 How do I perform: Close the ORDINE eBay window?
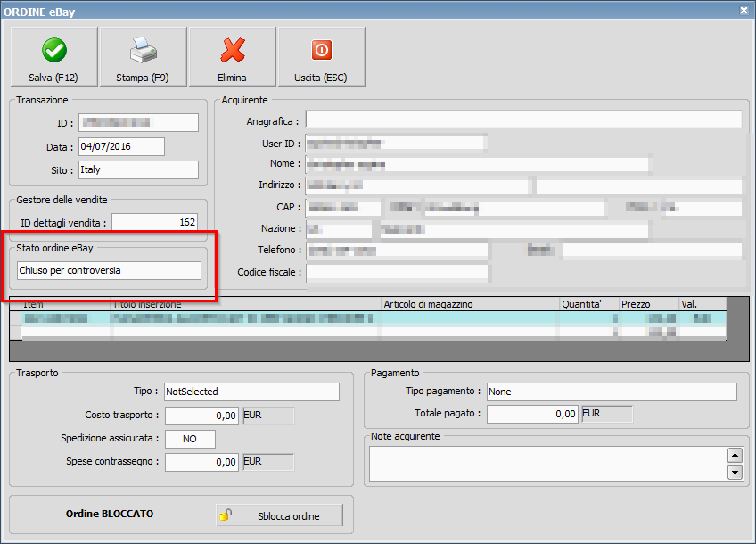(744, 10)
